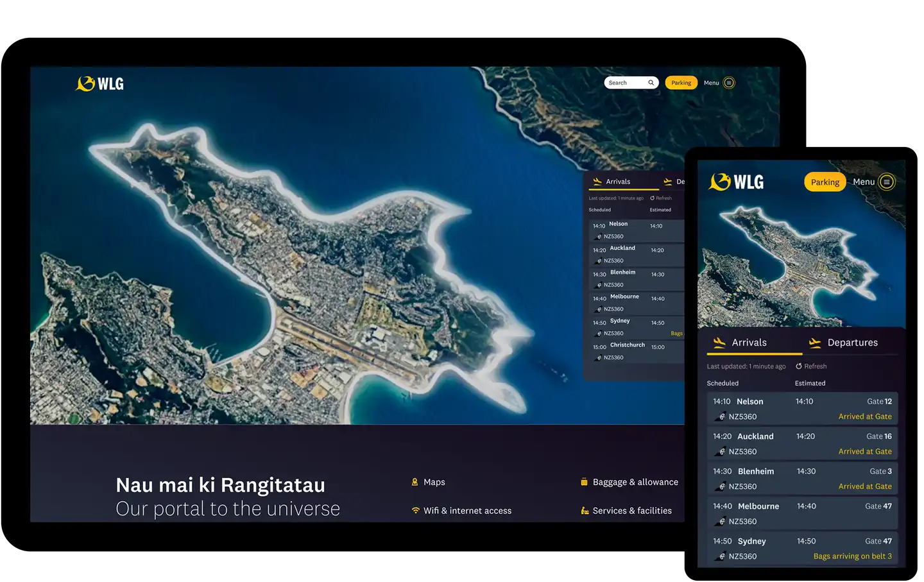Click refresh icon in mobile flight panel
924x582 pixels.
[x=799, y=366]
